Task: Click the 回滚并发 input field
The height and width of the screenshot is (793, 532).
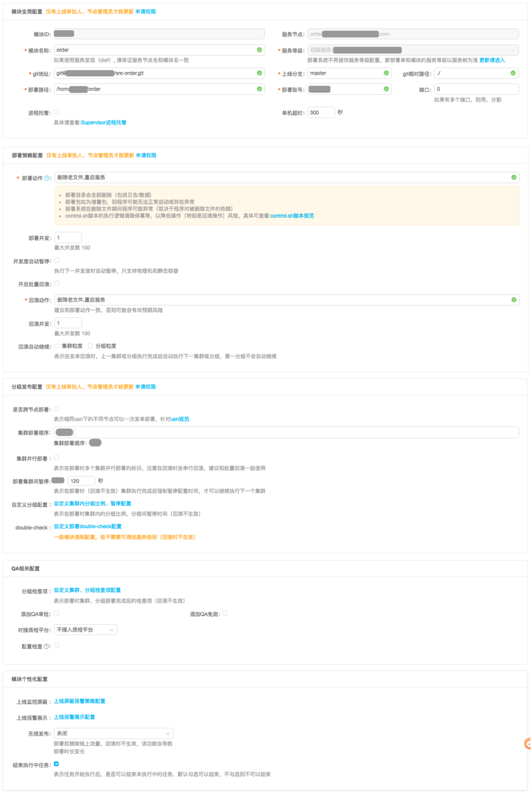Action: [69, 323]
